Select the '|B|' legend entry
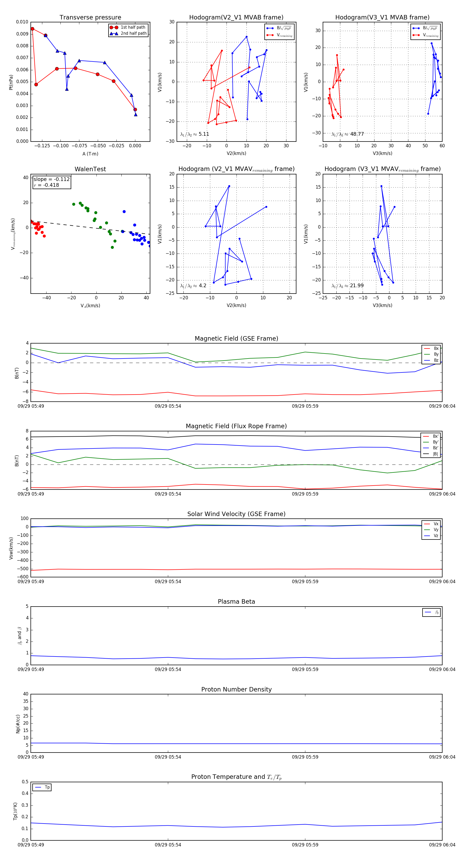473x868 pixels. 431,454
